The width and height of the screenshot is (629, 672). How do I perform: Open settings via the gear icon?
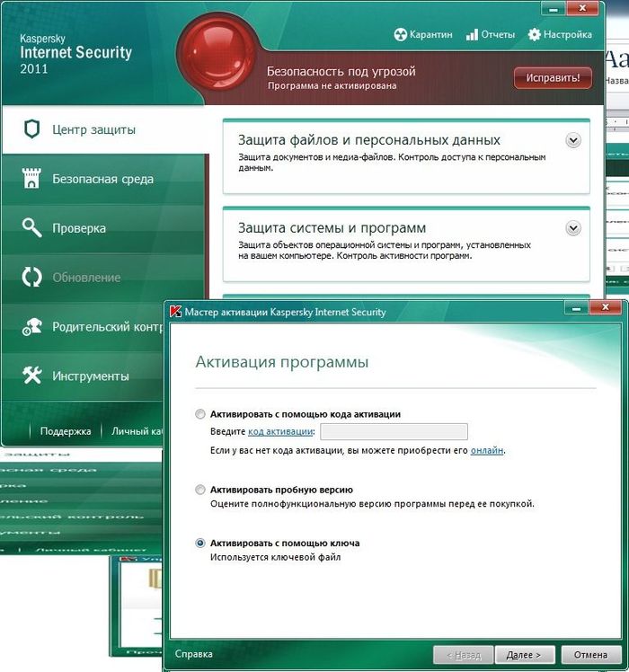coord(535,35)
